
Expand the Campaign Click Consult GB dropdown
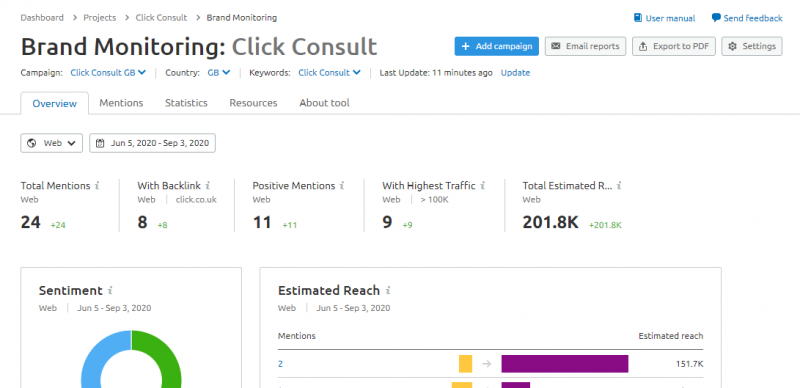pos(108,72)
